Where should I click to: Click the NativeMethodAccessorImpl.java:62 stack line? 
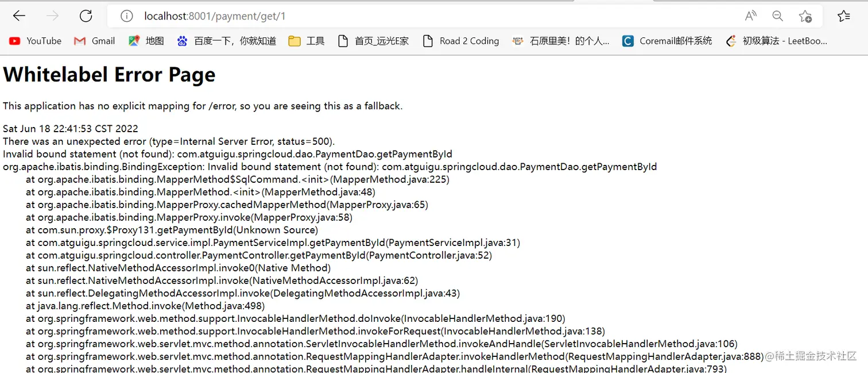click(222, 280)
